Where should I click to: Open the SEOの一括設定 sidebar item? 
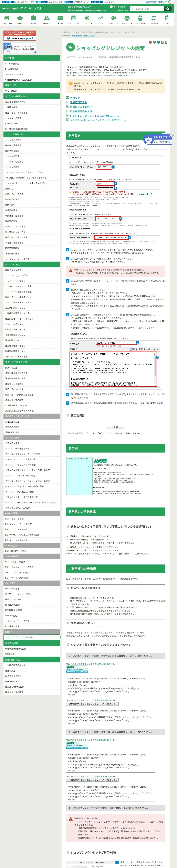coord(32,63)
